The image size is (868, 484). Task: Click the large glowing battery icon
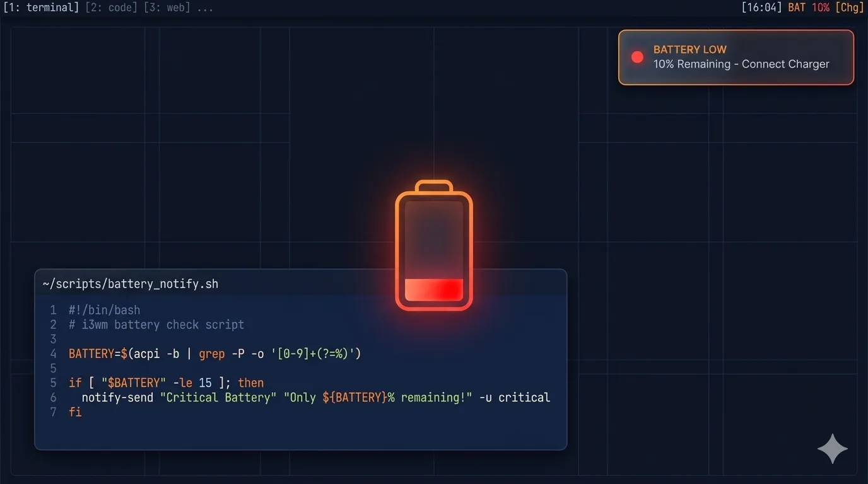(x=434, y=246)
